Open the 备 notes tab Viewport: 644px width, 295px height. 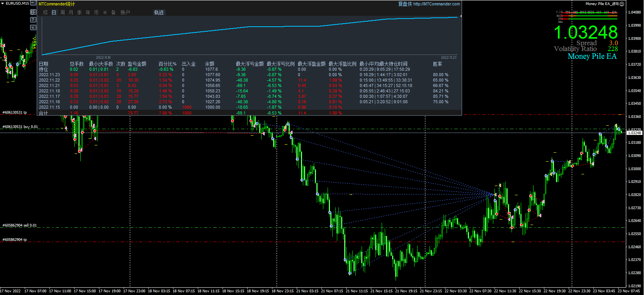point(114,12)
